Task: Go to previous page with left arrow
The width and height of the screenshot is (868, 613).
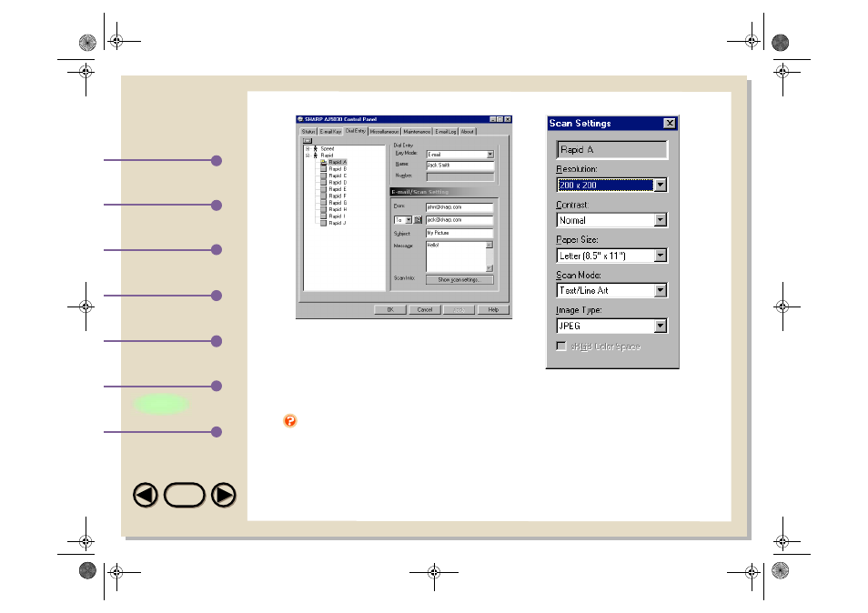Action: point(145,496)
